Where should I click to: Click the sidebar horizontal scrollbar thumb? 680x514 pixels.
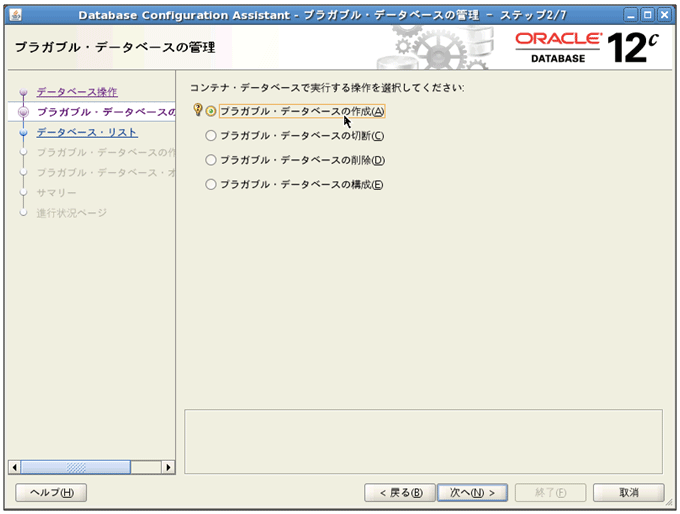(x=75, y=467)
